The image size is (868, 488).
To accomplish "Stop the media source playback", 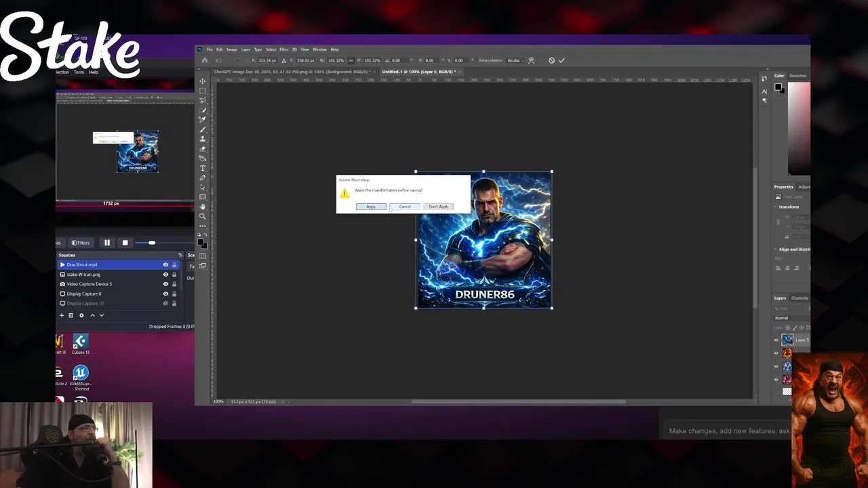I will tap(125, 243).
